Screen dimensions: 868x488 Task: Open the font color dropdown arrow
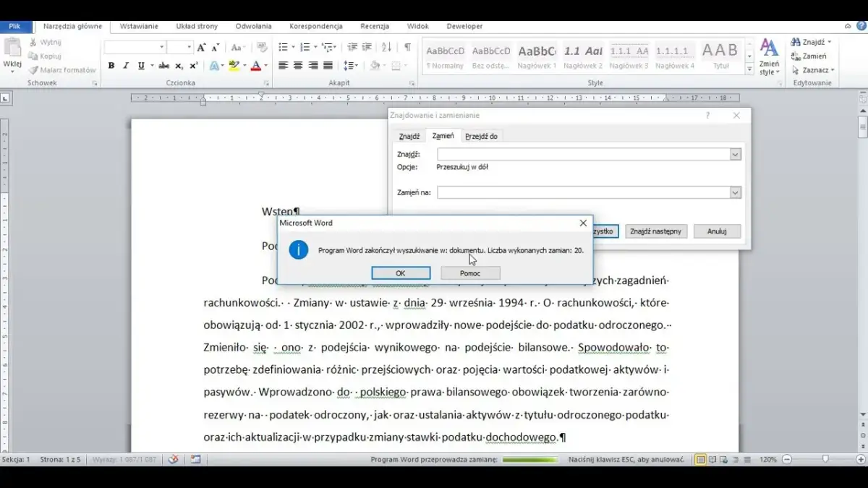(265, 66)
